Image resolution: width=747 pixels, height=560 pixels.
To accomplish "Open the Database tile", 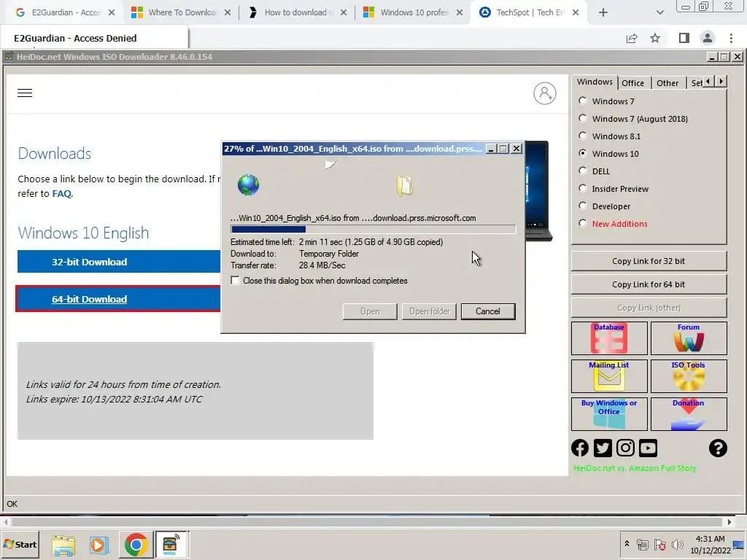I will click(x=609, y=338).
